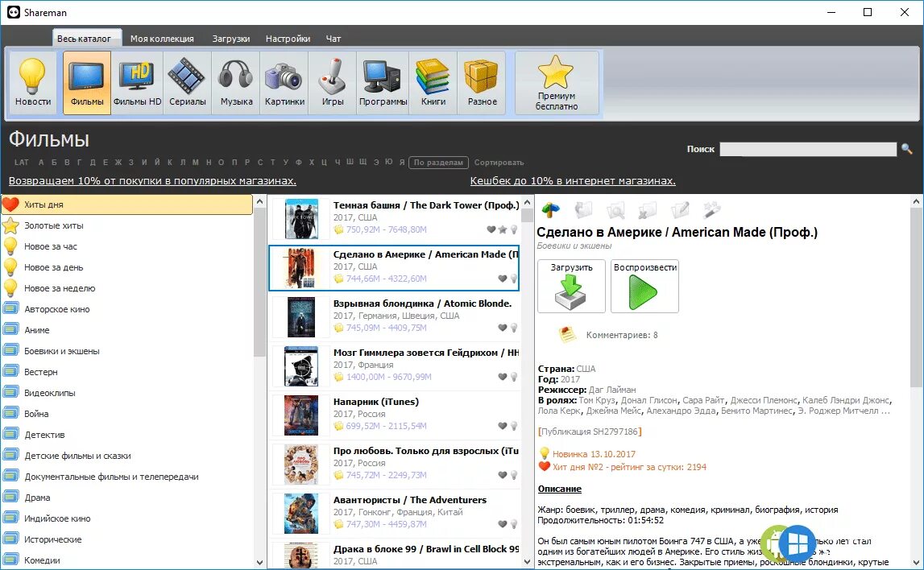Click bulb icon on Авантюристы row
Image resolution: width=924 pixels, height=570 pixels.
(514, 524)
